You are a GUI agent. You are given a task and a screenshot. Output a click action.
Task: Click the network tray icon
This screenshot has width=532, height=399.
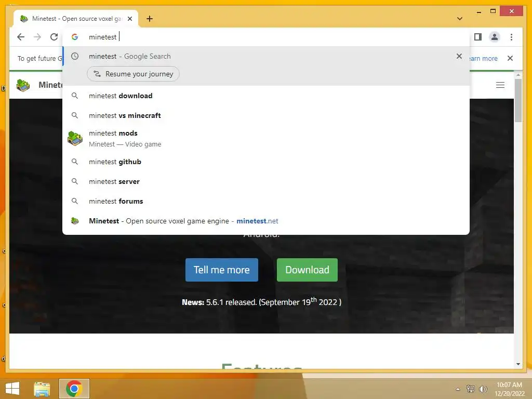(x=471, y=389)
